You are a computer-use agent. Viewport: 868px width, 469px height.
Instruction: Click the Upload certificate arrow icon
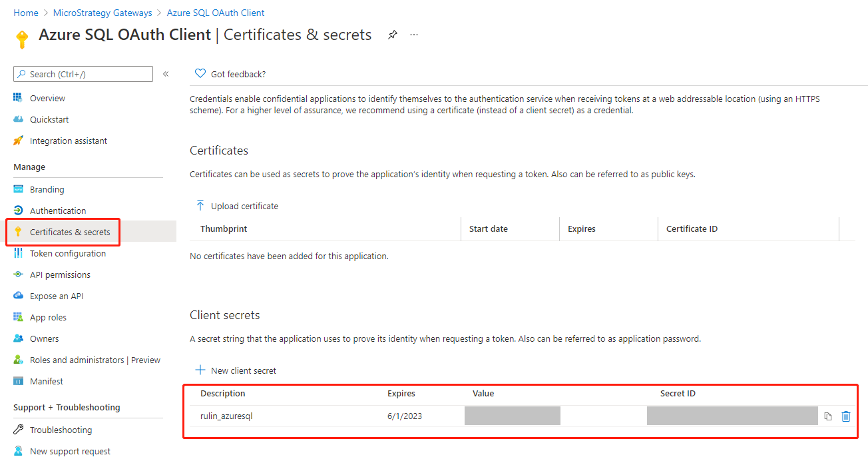(x=200, y=206)
